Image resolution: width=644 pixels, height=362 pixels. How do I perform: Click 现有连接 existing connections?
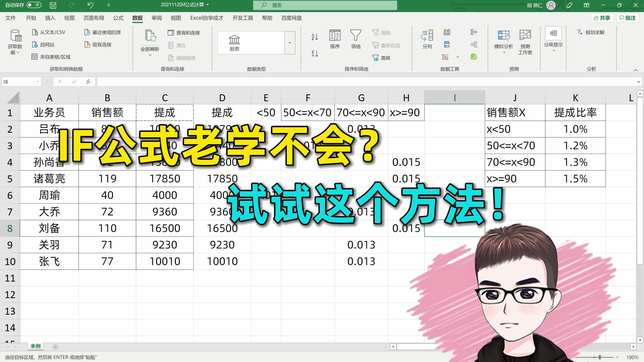(x=98, y=45)
